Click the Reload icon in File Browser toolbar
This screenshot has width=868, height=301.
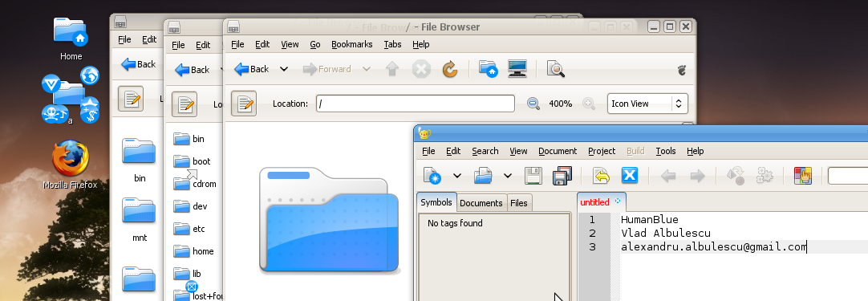click(x=450, y=69)
